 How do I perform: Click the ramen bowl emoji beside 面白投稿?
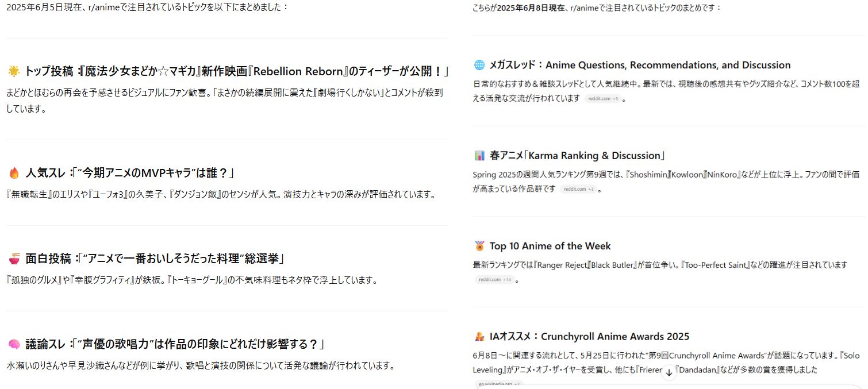coord(14,259)
